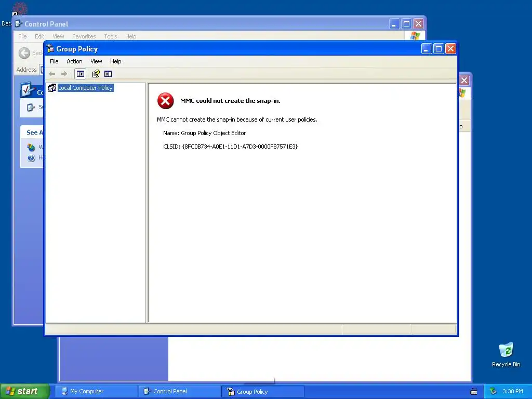This screenshot has height=399, width=532.
Task: Open Help menu in Control Panel window
Action: click(130, 36)
